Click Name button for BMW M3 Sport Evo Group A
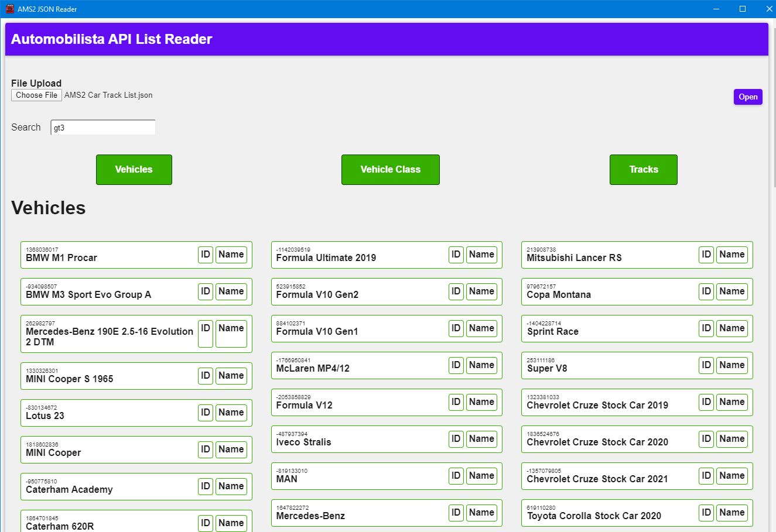 pyautogui.click(x=231, y=291)
